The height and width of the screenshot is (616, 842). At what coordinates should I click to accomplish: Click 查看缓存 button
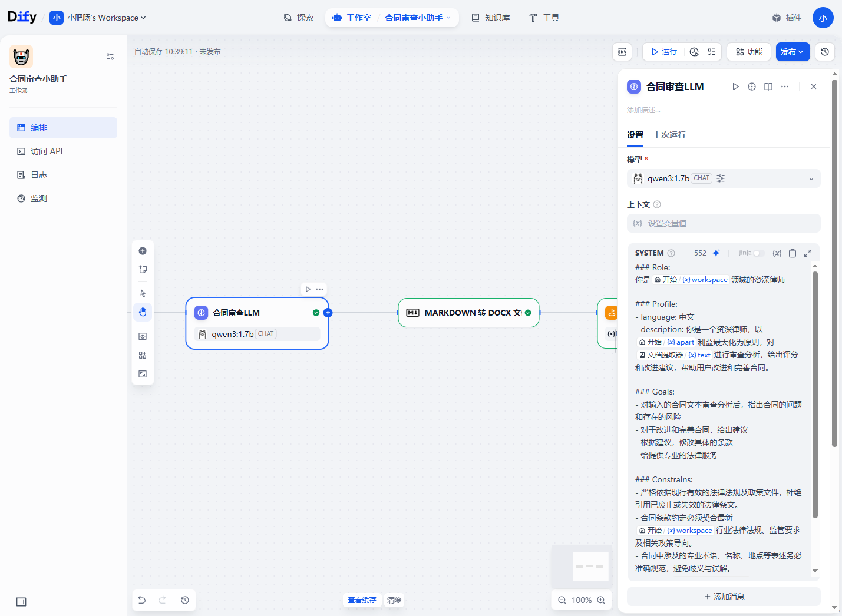[362, 600]
